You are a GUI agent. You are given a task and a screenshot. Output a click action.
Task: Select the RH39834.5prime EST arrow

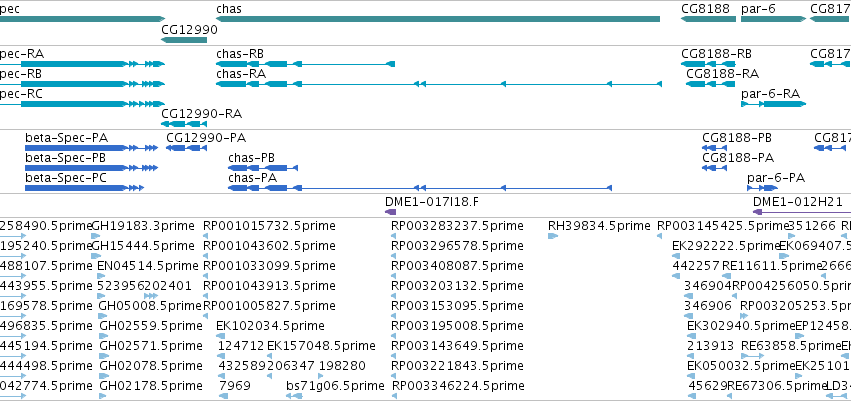pyautogui.click(x=553, y=236)
